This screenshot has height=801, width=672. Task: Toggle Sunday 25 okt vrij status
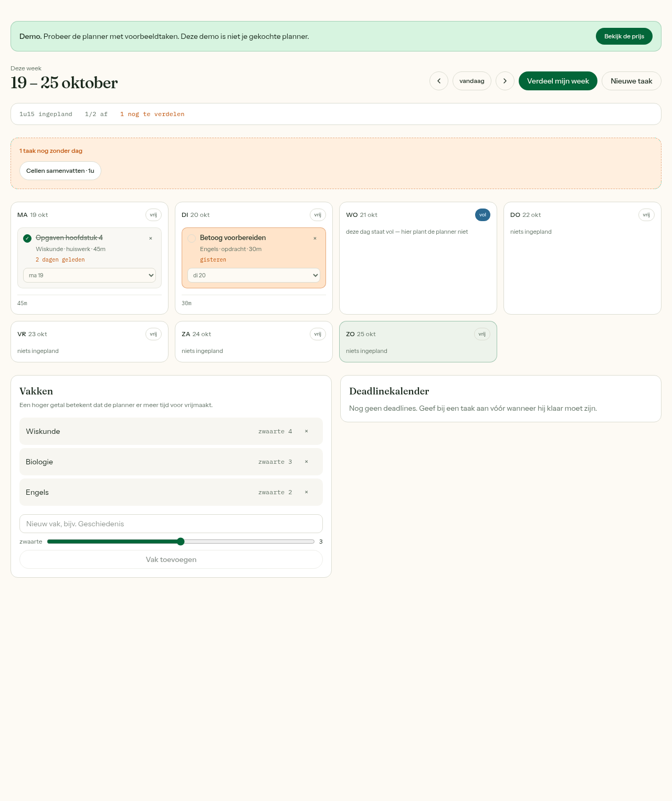(x=482, y=334)
